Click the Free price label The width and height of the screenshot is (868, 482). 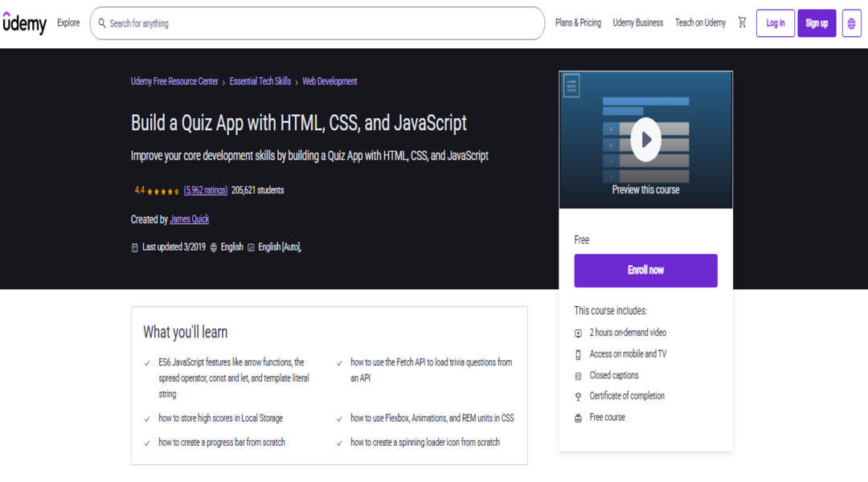click(x=581, y=240)
